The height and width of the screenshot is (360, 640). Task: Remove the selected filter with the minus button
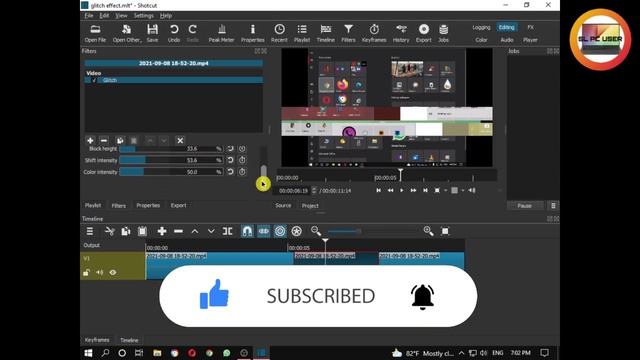click(x=104, y=140)
